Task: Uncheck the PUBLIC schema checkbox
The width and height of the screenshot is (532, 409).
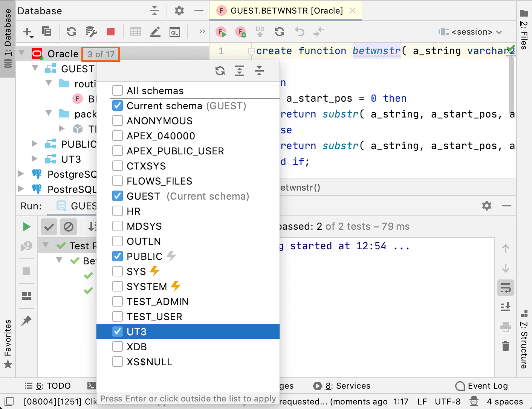Action: click(x=118, y=256)
